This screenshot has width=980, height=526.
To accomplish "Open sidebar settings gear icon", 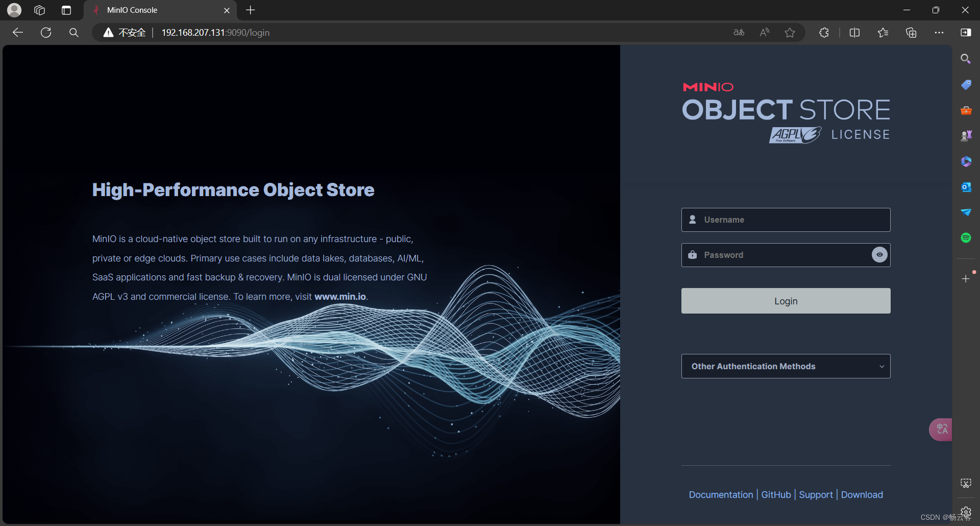I will tap(966, 511).
